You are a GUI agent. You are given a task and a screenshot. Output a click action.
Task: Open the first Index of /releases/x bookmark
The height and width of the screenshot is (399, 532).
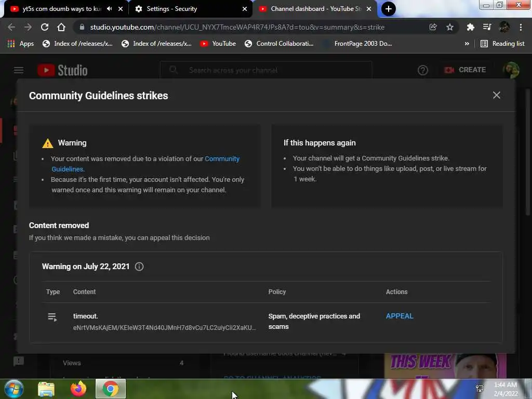point(77,44)
